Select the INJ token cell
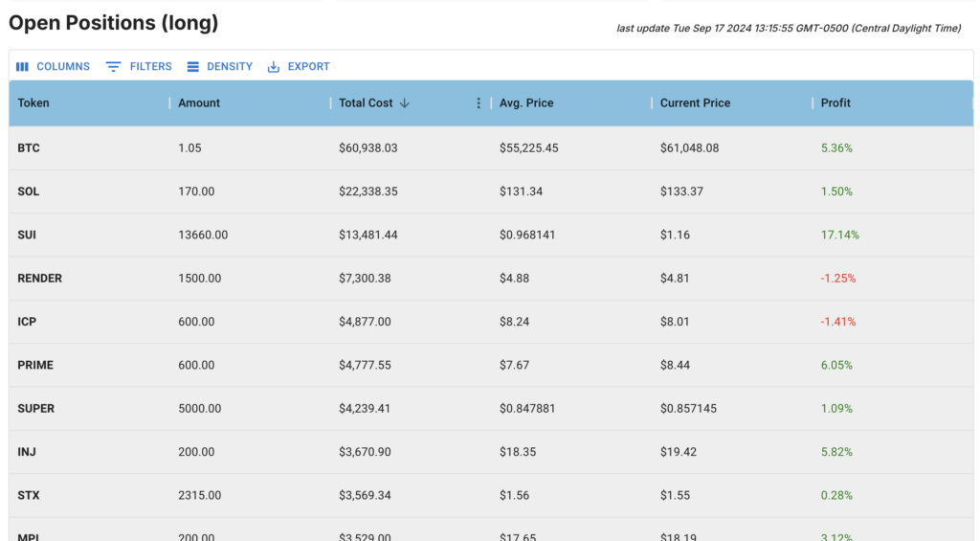 pos(89,452)
